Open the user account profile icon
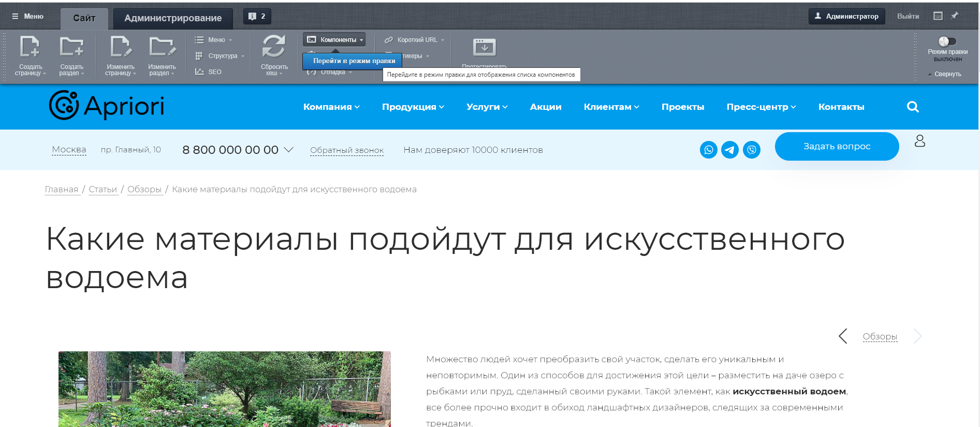Screen dimensions: 980x427 tap(919, 141)
